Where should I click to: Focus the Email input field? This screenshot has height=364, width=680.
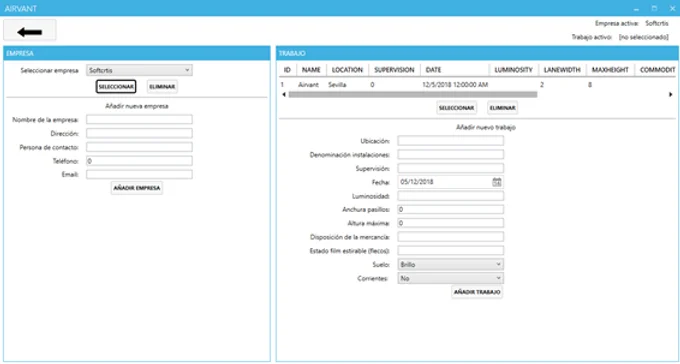pos(139,174)
